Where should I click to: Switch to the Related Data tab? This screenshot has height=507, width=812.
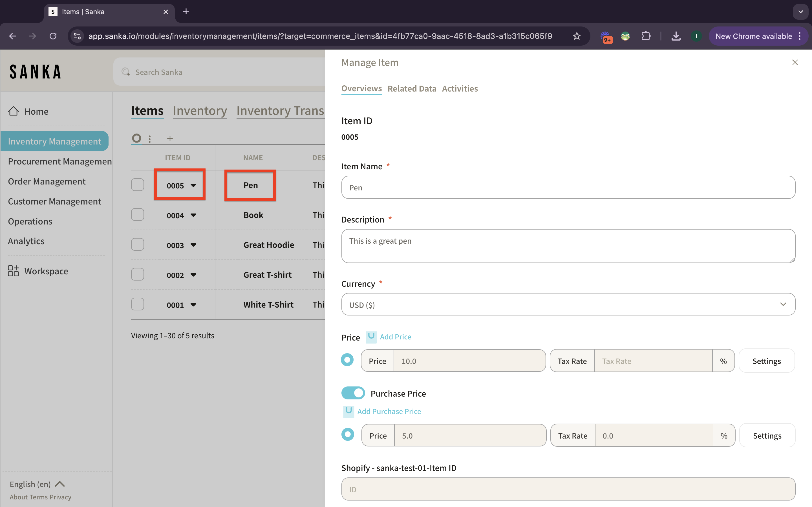click(412, 88)
